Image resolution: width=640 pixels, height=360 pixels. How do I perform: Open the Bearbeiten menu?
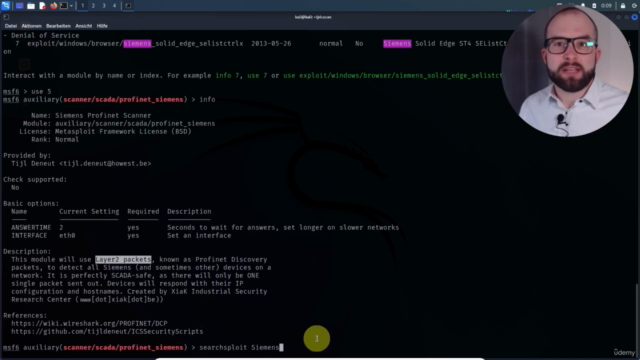coord(58,26)
